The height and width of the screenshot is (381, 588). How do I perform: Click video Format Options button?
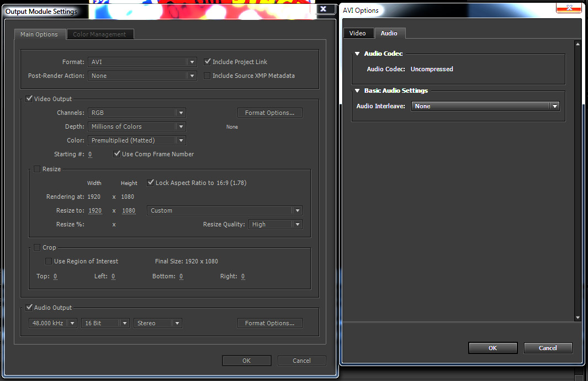(x=269, y=113)
